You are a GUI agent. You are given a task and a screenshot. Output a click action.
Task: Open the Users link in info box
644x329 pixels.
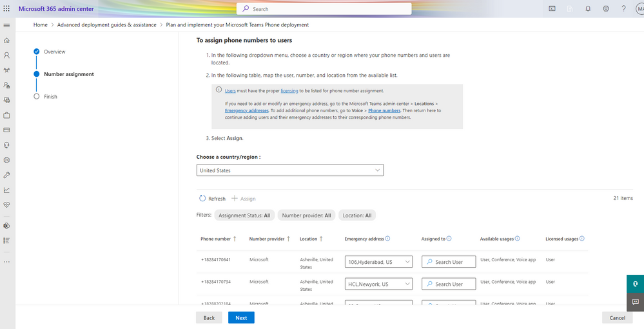point(230,90)
